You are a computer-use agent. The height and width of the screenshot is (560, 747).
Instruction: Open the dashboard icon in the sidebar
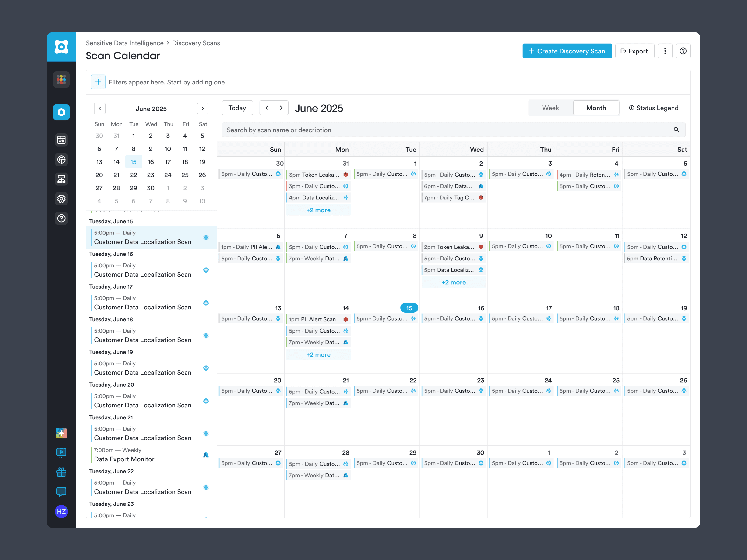pyautogui.click(x=61, y=140)
